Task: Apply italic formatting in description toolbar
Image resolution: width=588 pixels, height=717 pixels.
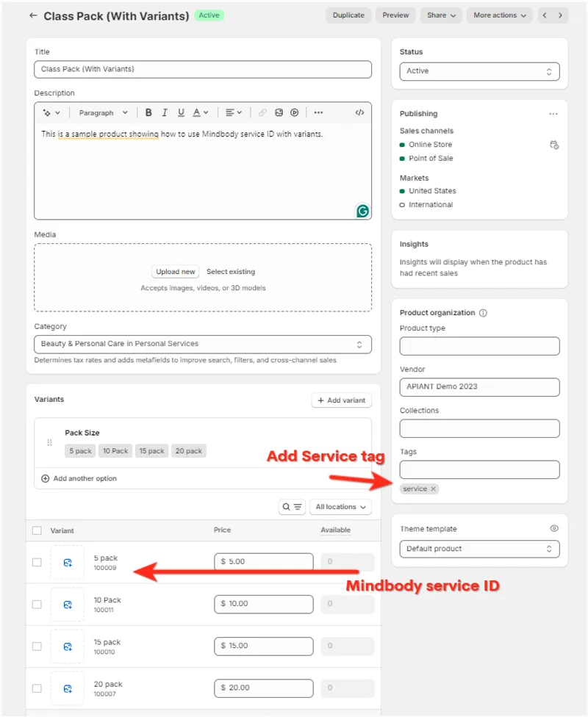Action: pyautogui.click(x=165, y=112)
